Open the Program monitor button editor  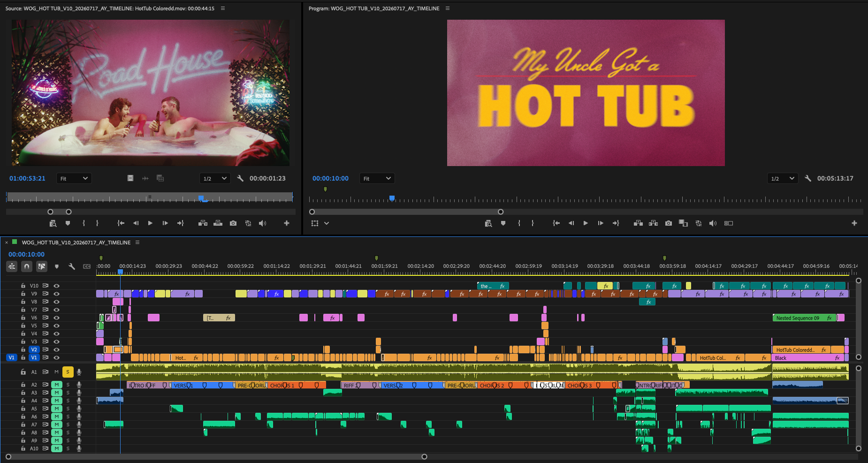pos(854,223)
